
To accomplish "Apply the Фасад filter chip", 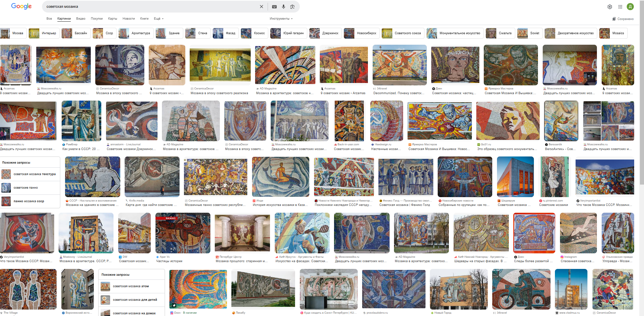I will tap(225, 33).
